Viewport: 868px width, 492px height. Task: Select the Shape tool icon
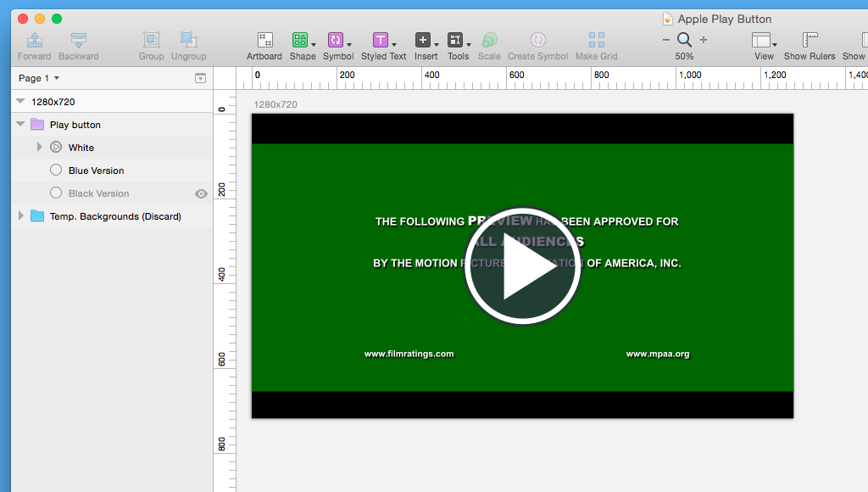point(299,40)
